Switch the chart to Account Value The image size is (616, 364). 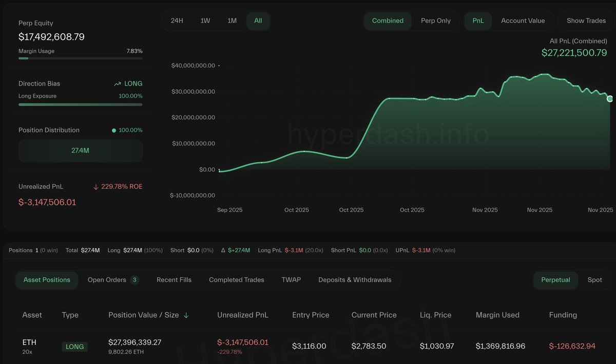[524, 21]
